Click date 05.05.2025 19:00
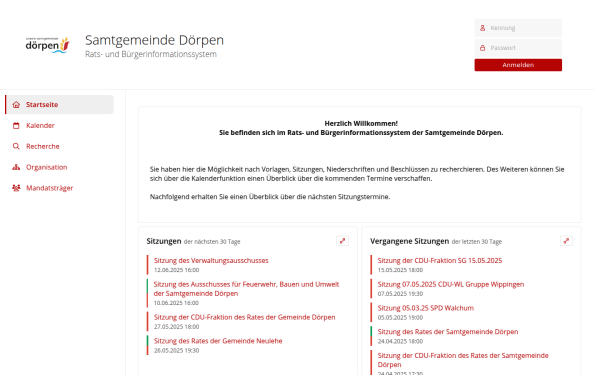Image resolution: width=600 pixels, height=375 pixels. pos(400,318)
